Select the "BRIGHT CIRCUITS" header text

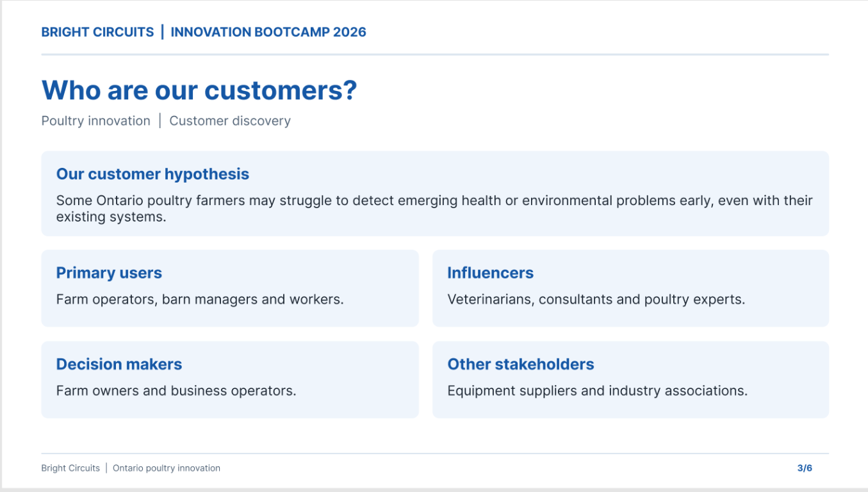(x=97, y=32)
